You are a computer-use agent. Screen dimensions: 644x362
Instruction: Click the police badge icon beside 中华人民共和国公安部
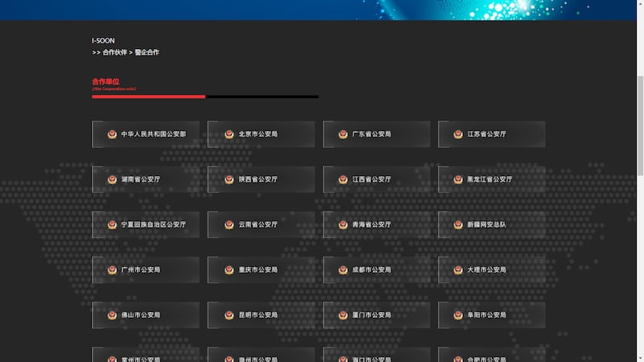(x=112, y=134)
